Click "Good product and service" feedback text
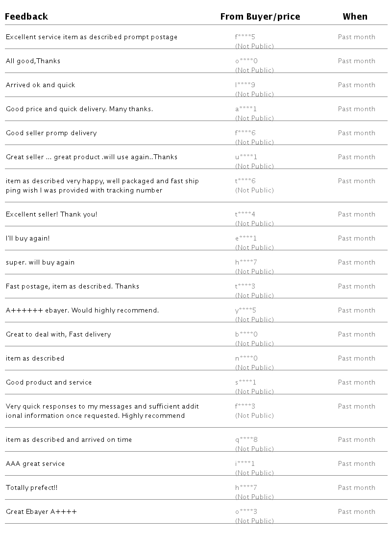Viewport: 392px width, 533px height. point(49,383)
